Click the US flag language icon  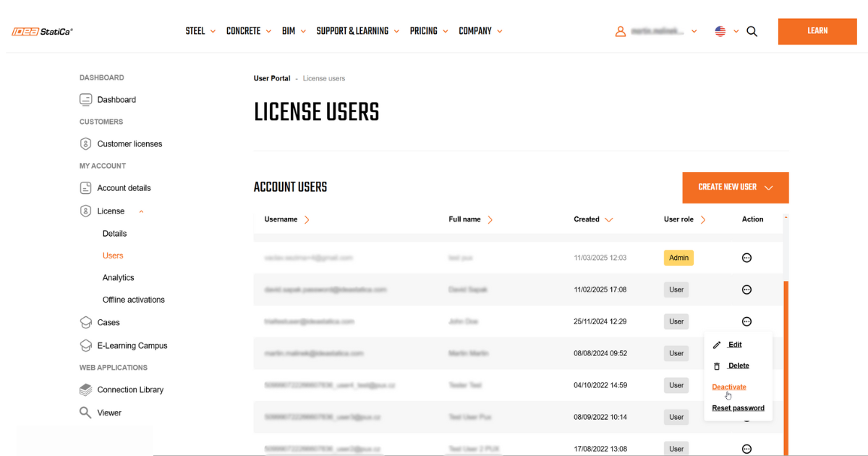point(720,31)
